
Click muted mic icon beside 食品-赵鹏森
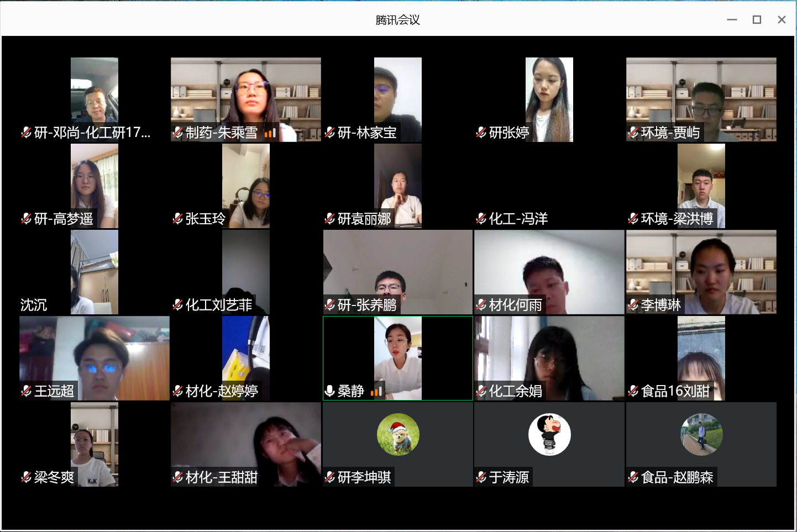[633, 477]
